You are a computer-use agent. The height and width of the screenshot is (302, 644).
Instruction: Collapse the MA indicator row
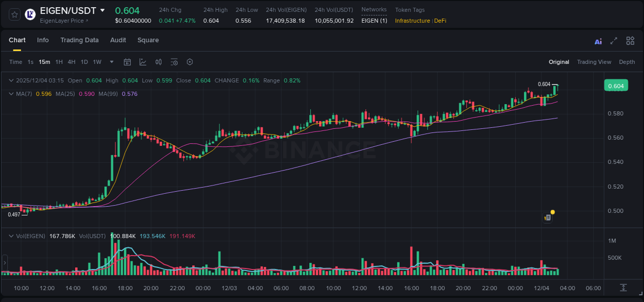(x=10, y=94)
